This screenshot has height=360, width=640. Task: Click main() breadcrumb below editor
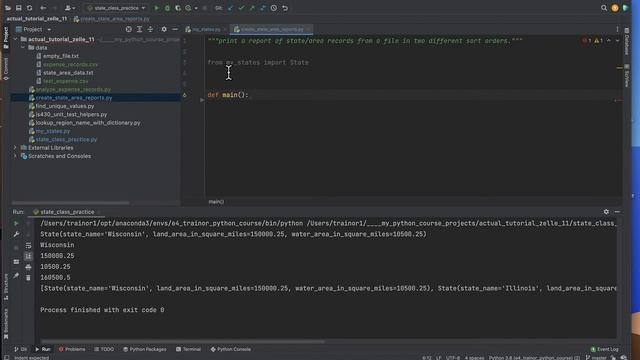(x=216, y=202)
